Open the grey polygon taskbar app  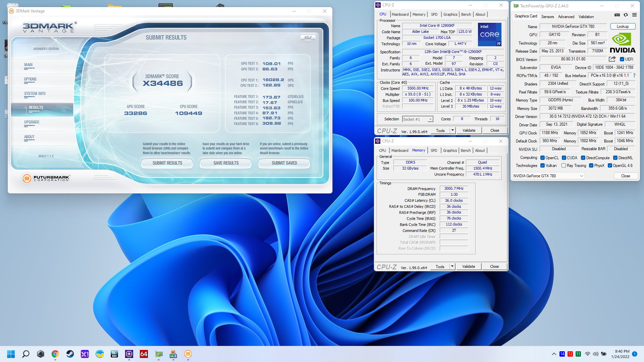(40, 354)
